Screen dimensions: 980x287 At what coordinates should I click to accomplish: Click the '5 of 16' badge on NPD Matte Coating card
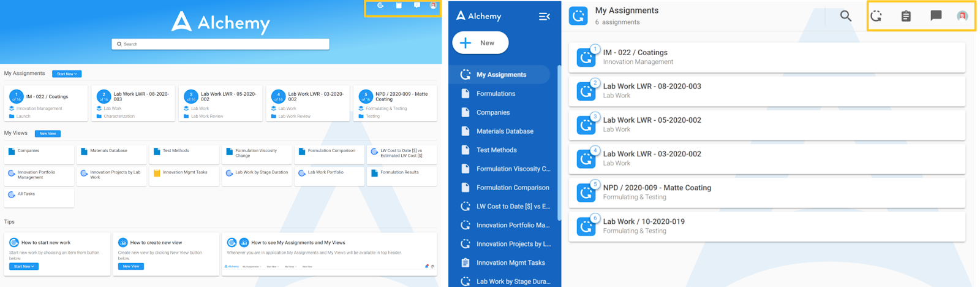[366, 96]
